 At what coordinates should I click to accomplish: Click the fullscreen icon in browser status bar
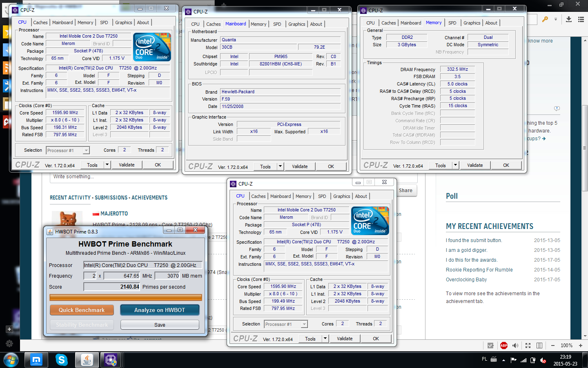[528, 346]
